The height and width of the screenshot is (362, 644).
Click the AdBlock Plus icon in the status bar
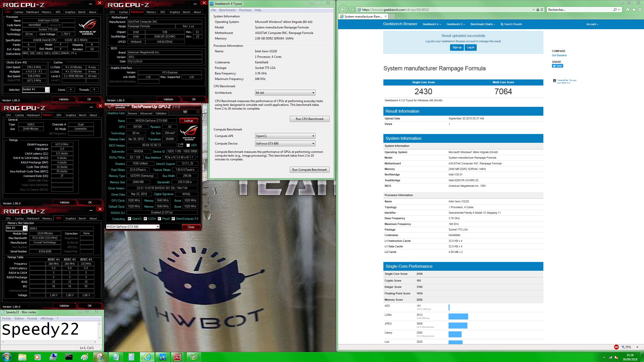(616, 347)
